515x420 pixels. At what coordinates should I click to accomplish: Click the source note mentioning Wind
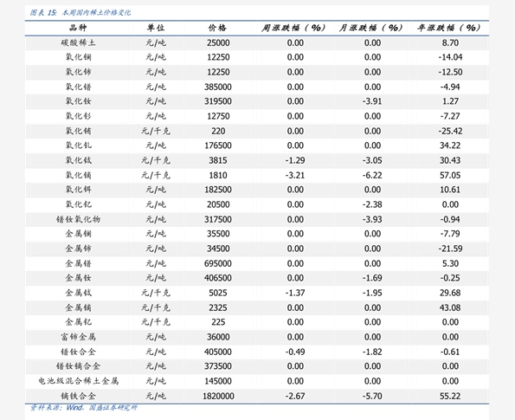(83, 408)
